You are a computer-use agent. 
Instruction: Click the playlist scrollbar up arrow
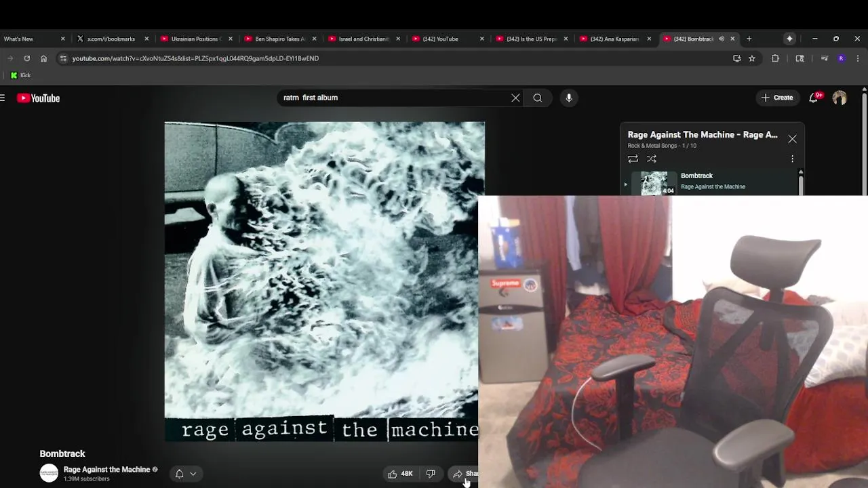tap(801, 172)
